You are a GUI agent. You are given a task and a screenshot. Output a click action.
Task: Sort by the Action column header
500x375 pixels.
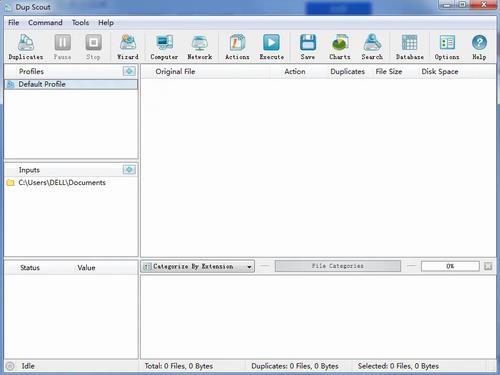tap(295, 71)
